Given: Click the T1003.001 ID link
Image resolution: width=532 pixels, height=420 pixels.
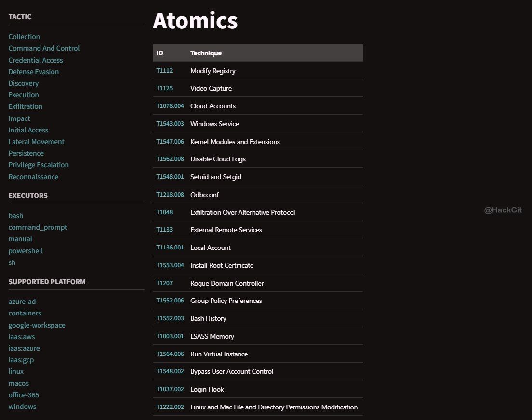Looking at the screenshot, I should point(170,336).
